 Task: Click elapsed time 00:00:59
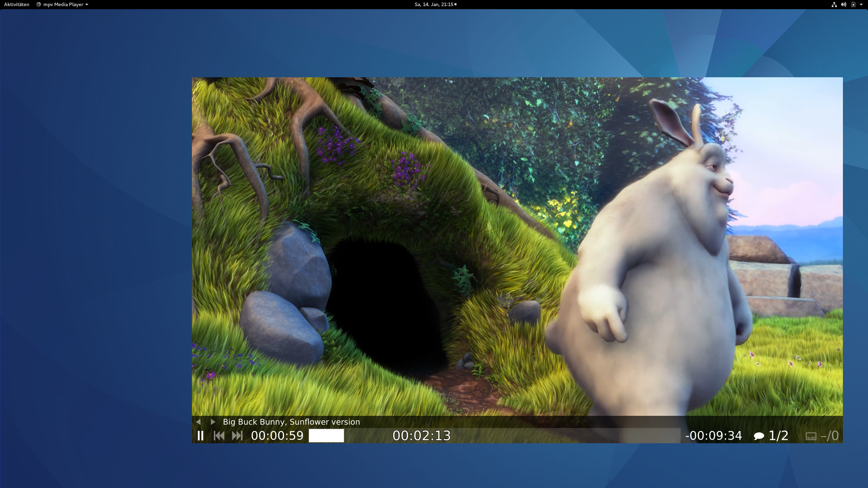pos(277,435)
